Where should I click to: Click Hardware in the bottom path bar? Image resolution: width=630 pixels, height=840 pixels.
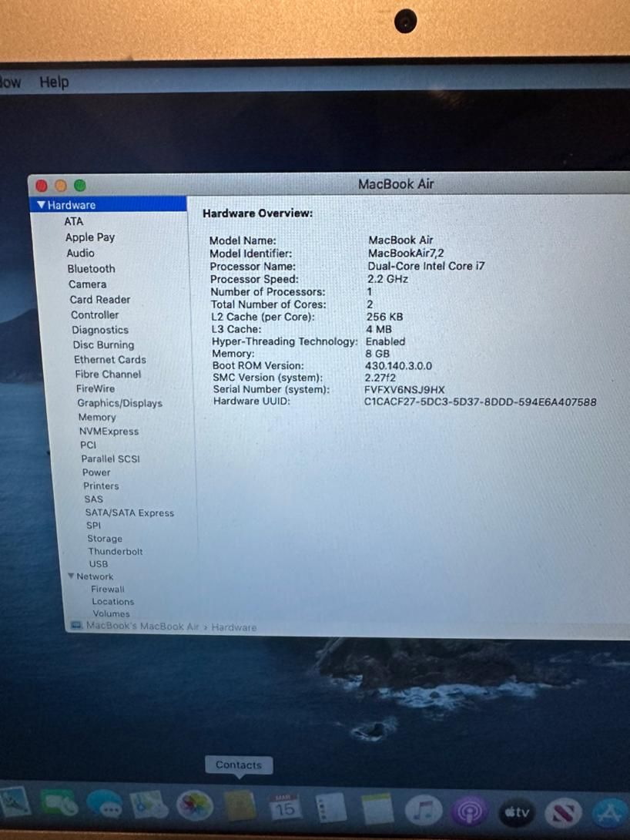(234, 627)
